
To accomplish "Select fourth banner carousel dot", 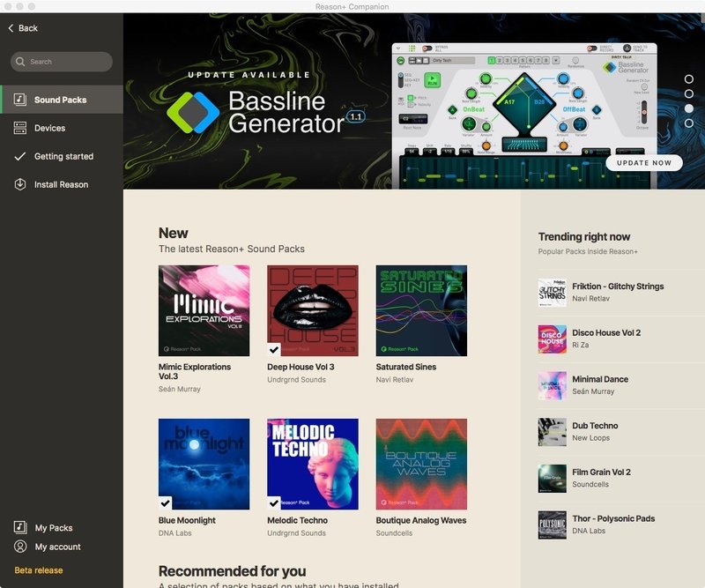I will (688, 123).
